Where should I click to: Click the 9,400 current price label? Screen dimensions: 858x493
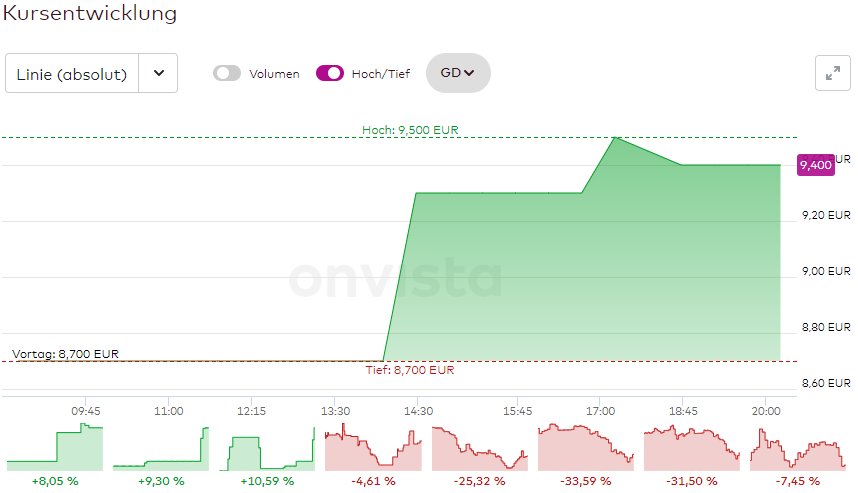pyautogui.click(x=815, y=165)
